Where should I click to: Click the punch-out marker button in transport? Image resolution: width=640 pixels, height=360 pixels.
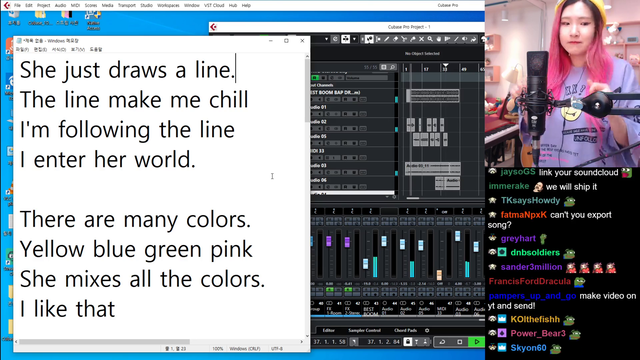[x=425, y=342]
